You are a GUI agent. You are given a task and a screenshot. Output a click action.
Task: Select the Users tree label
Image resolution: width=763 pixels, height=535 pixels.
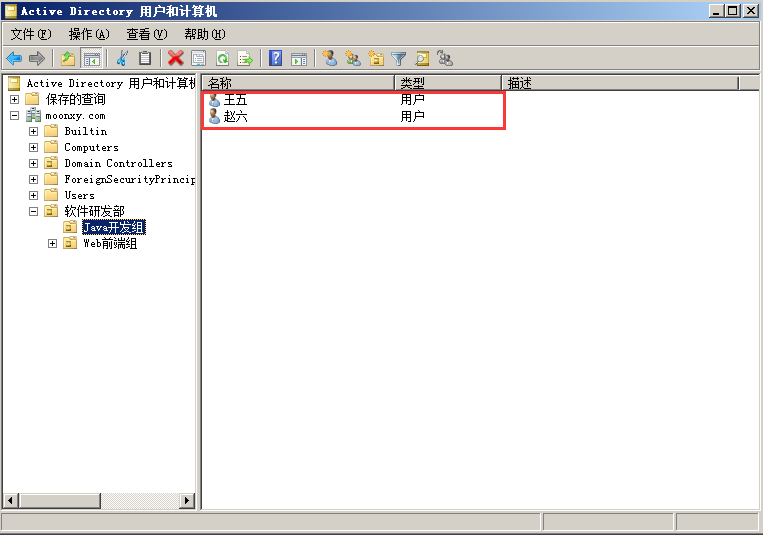(79, 195)
